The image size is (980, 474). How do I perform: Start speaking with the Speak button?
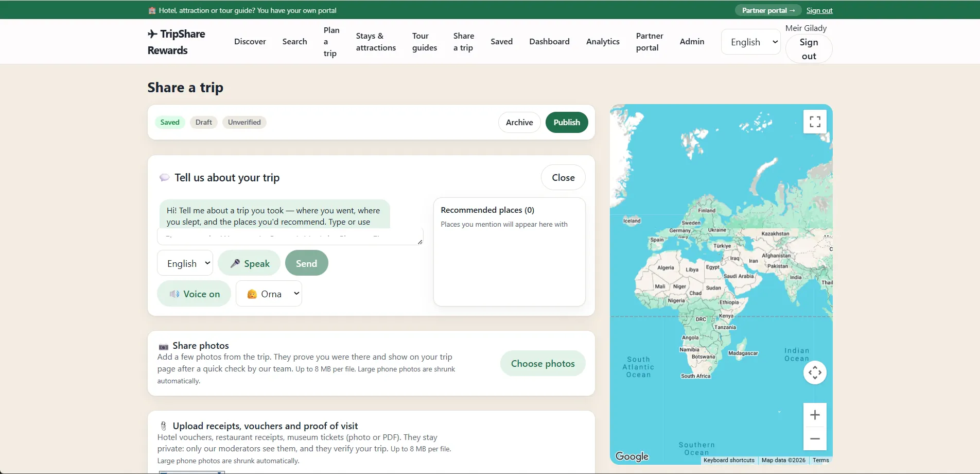[x=249, y=263]
